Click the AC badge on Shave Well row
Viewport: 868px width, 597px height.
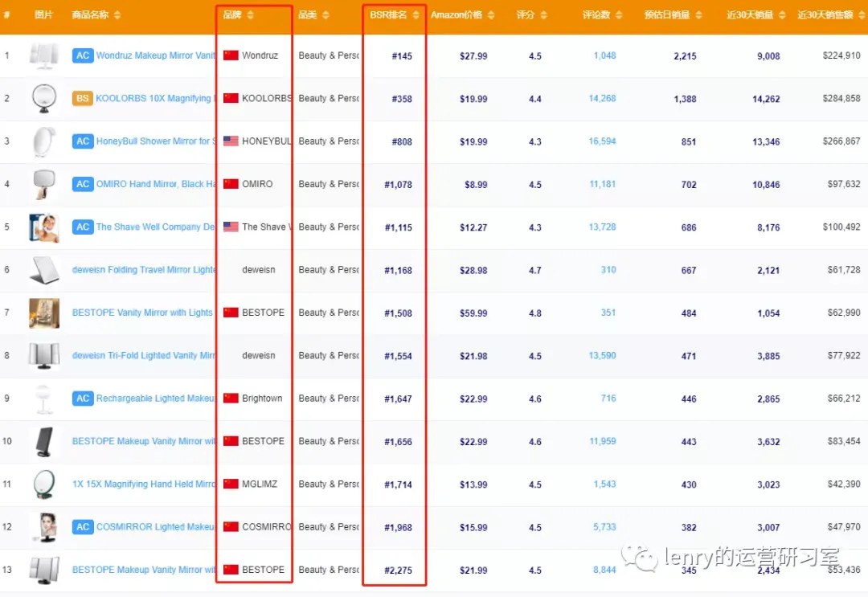coord(83,227)
